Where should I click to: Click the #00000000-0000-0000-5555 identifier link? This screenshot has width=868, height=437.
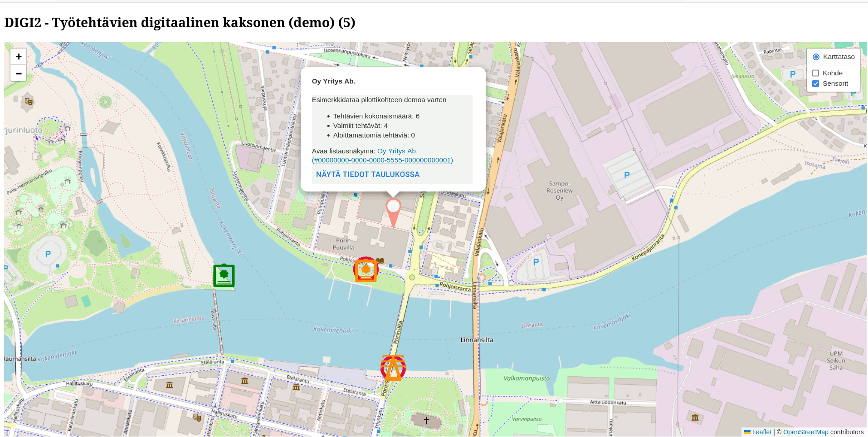[x=382, y=160]
